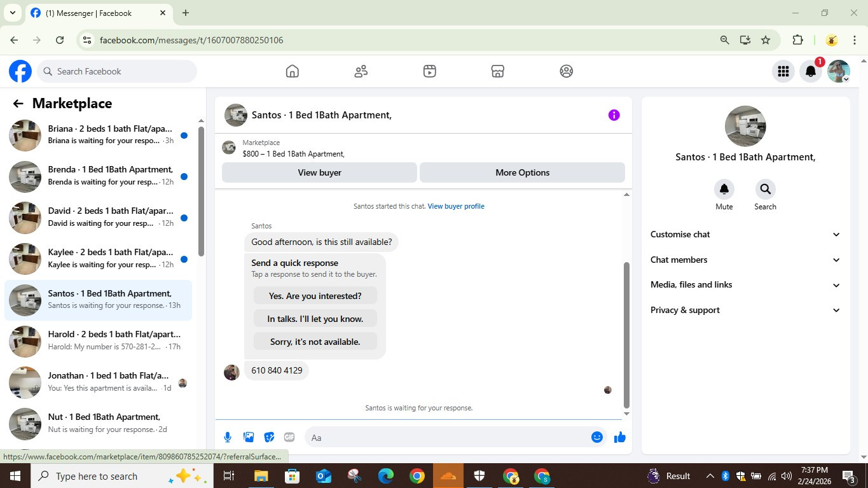Viewport: 868px width, 488px height.
Task: Open the $800 1 Bed 1Bath listing link
Action: (293, 153)
